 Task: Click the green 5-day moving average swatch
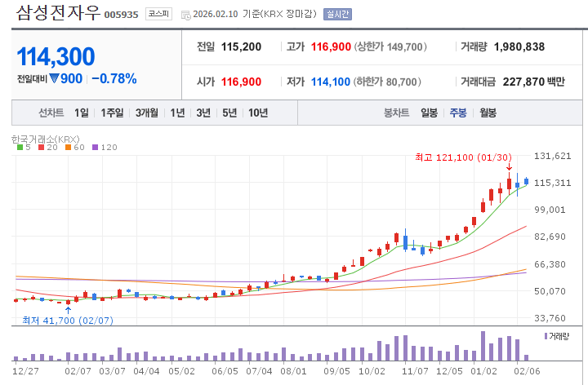click(18, 148)
